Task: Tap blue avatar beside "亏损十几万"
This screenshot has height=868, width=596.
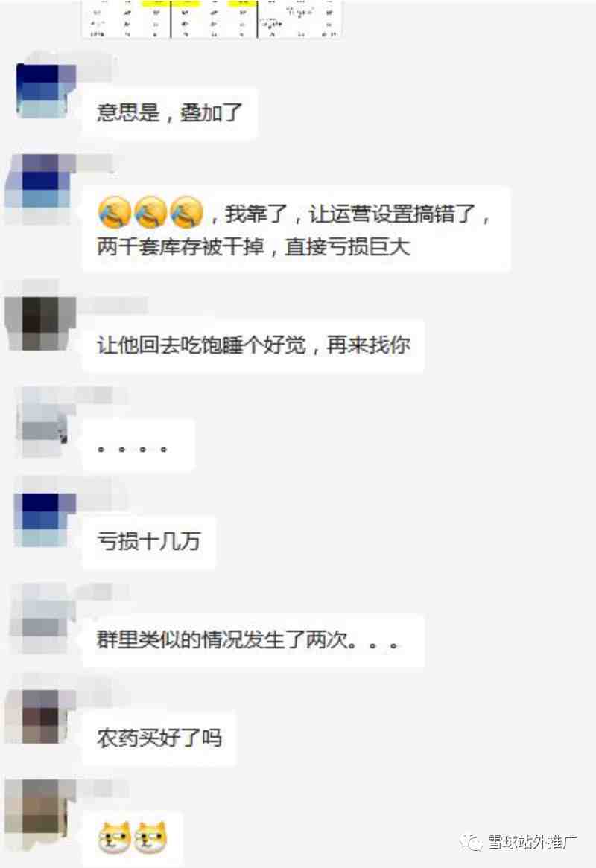Action: [44, 520]
